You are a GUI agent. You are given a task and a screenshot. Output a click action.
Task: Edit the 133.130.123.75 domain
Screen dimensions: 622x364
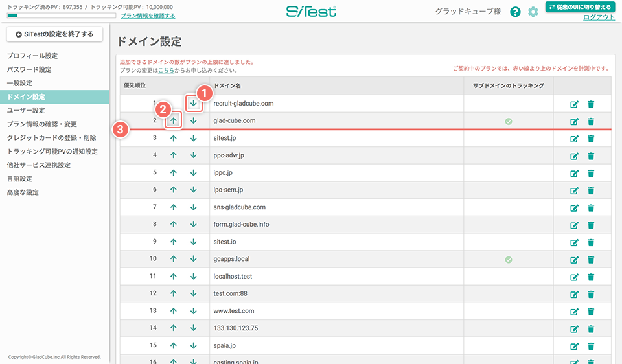[574, 329]
